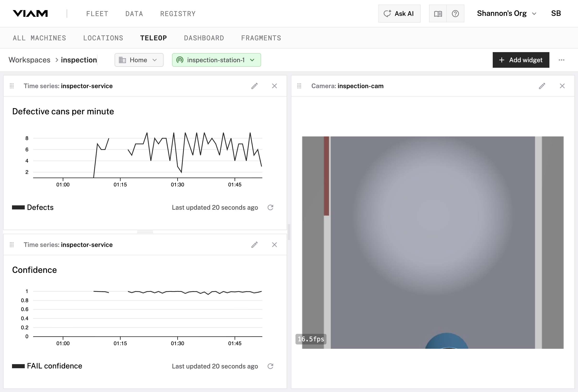
Task: Open the FLEET menu
Action: (97, 14)
